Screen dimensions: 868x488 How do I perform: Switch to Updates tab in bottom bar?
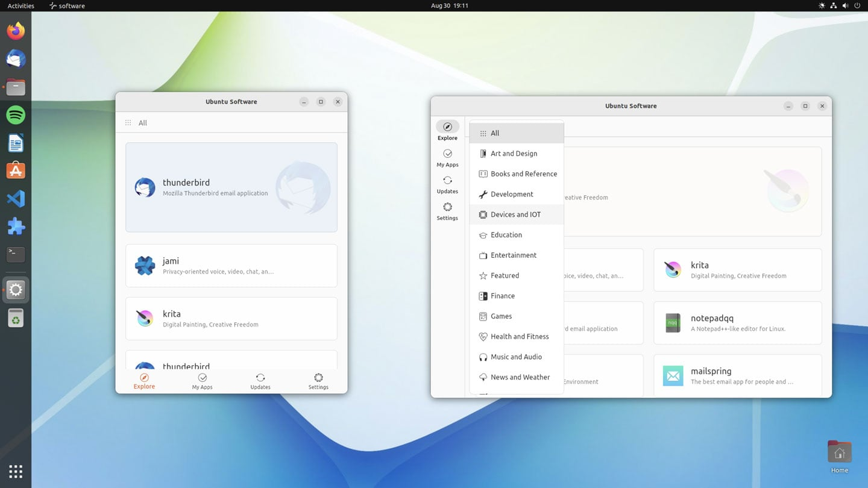pyautogui.click(x=260, y=381)
